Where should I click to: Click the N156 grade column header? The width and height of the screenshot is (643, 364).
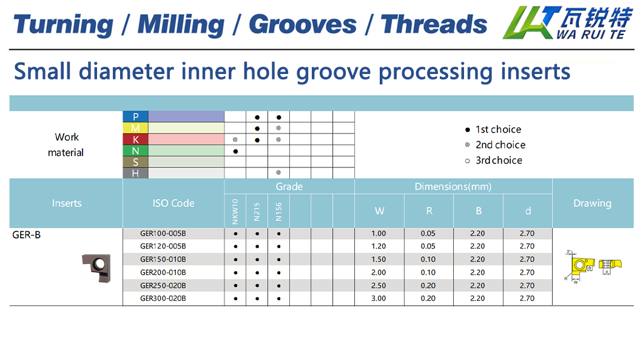point(278,211)
